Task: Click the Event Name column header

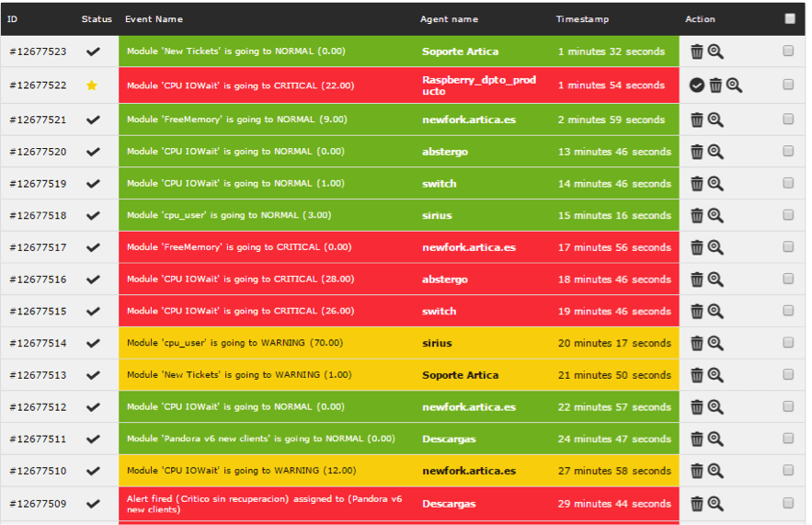Action: click(x=154, y=19)
